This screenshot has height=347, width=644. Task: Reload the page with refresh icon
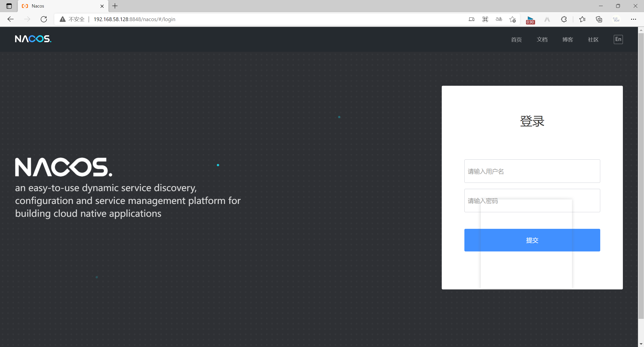click(x=44, y=19)
